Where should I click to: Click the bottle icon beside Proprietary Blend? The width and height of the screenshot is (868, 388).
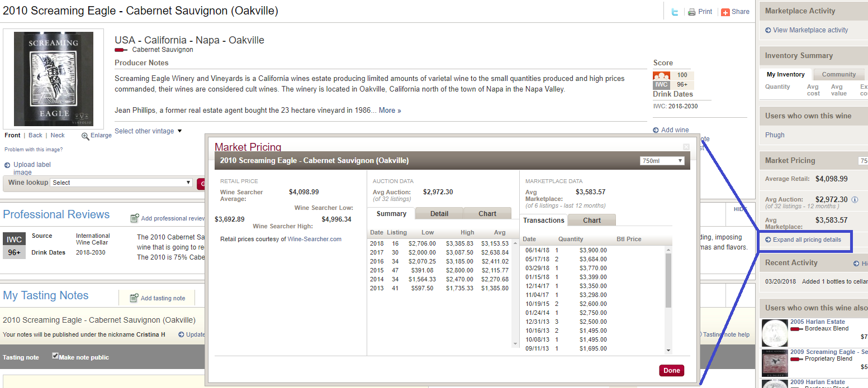click(x=796, y=359)
